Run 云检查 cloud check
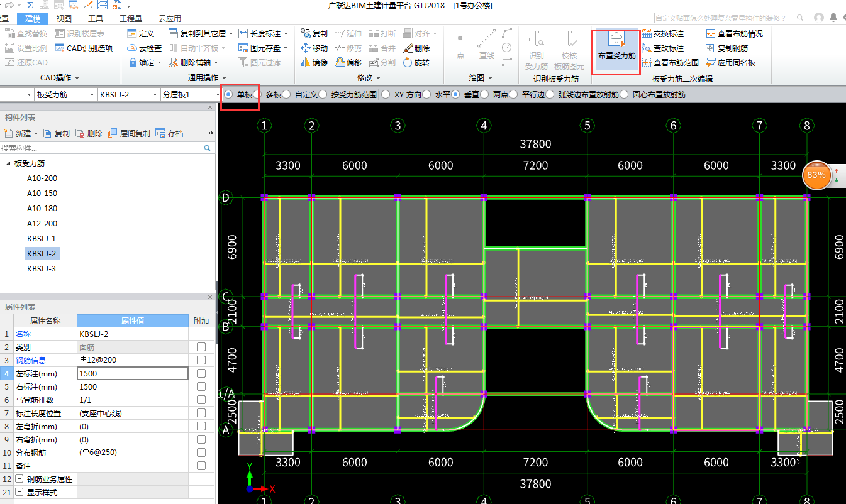This screenshot has height=504, width=846. point(145,48)
